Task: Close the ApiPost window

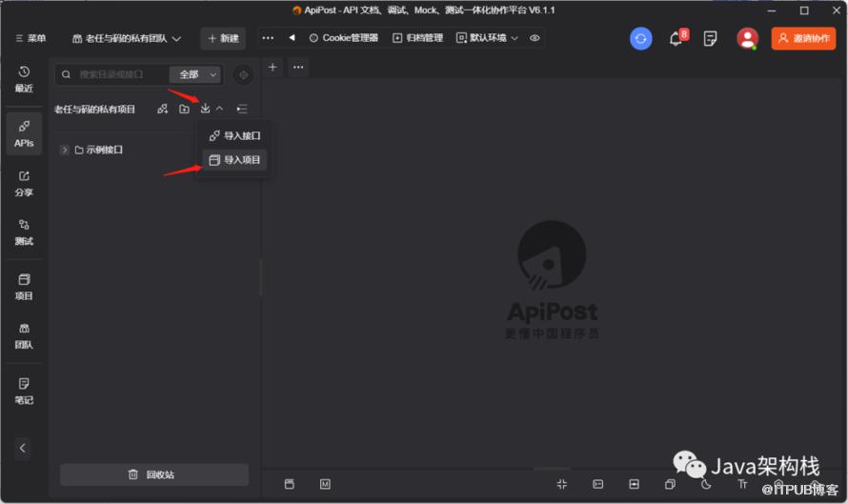Action: pyautogui.click(x=837, y=10)
